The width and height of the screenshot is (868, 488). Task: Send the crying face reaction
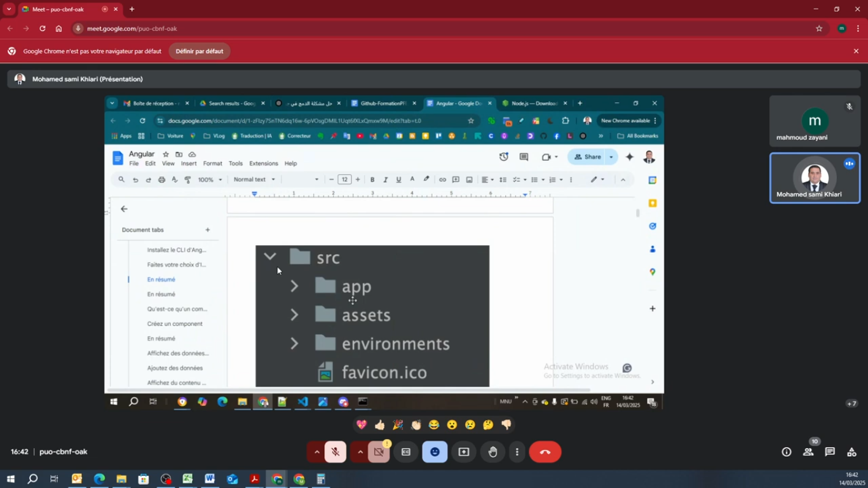(470, 424)
